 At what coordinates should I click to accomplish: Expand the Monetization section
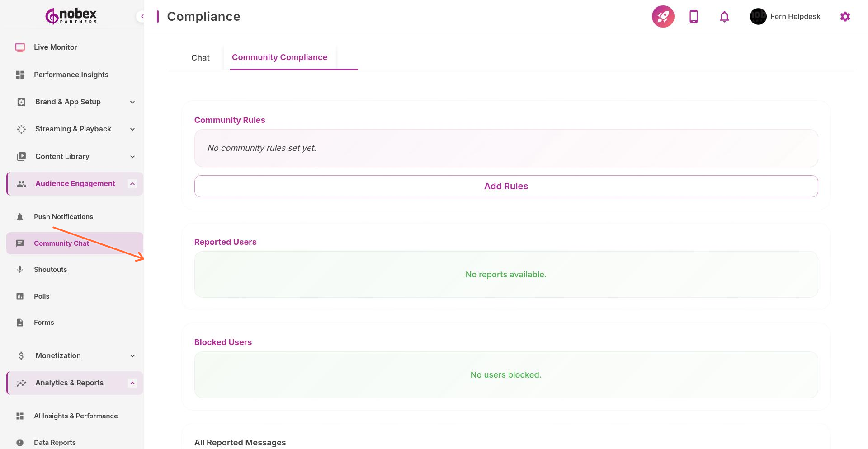click(132, 355)
